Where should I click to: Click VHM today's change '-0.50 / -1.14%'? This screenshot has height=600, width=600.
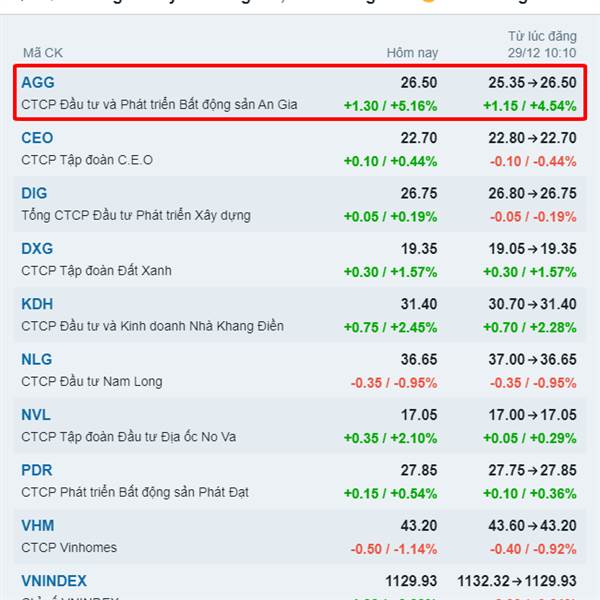(394, 549)
